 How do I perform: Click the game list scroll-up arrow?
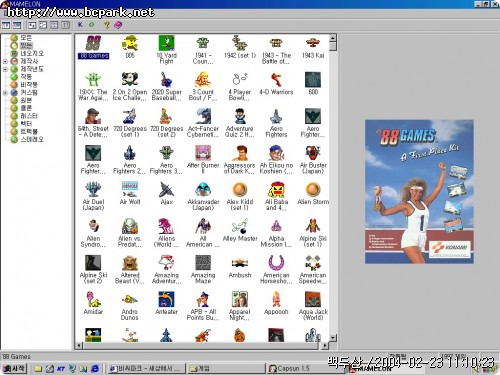point(333,38)
